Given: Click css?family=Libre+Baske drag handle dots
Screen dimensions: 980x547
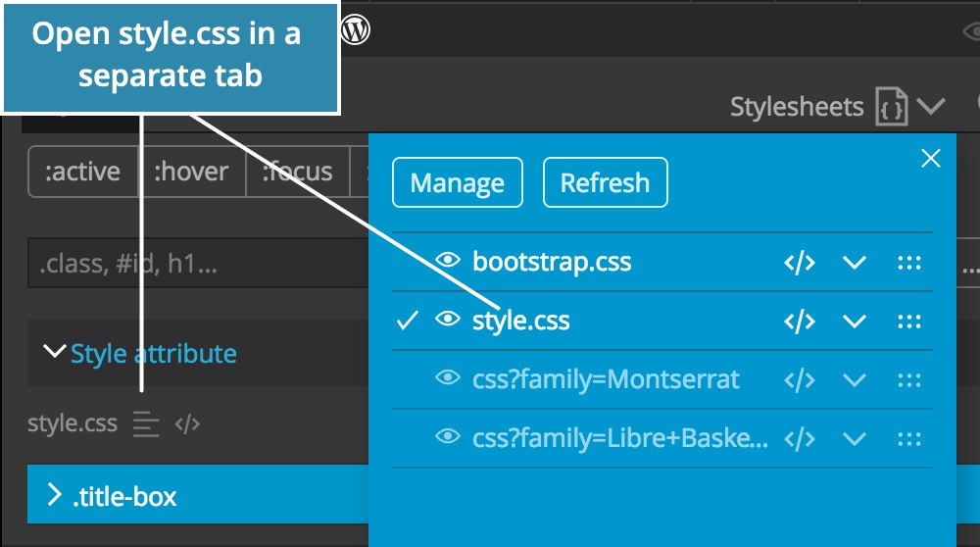Looking at the screenshot, I should tap(909, 439).
